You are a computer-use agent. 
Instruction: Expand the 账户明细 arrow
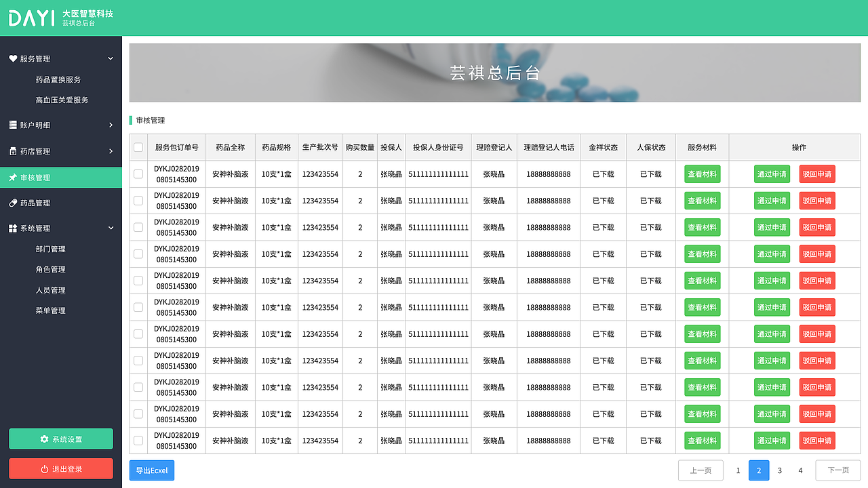click(x=111, y=125)
